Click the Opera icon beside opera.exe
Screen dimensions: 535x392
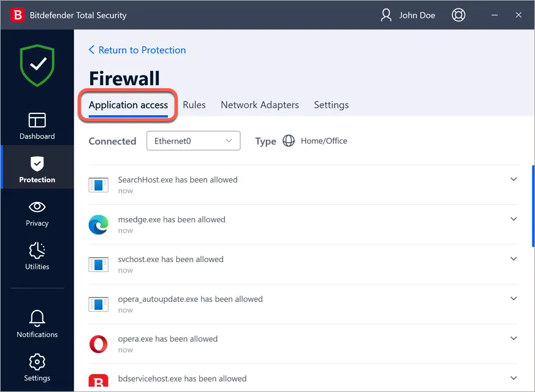point(99,344)
